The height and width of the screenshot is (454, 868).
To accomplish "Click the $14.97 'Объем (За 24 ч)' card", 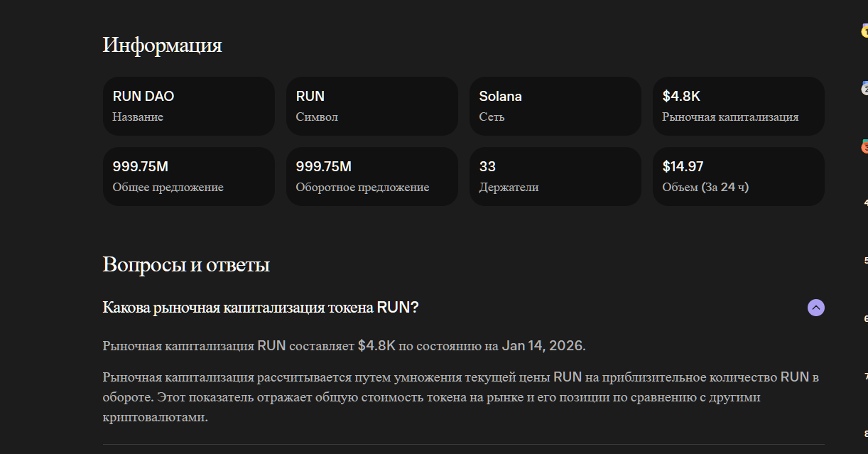I will tap(738, 176).
